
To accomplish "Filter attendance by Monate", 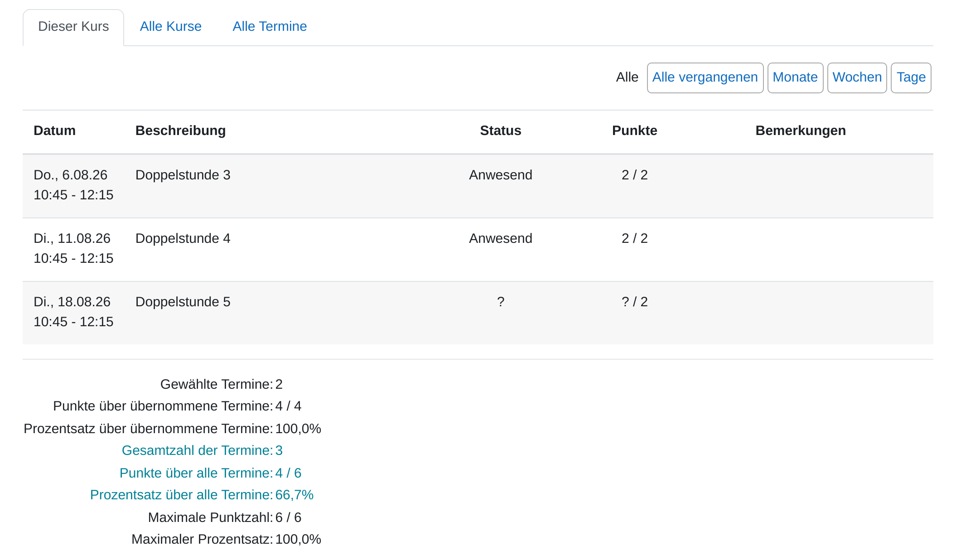I will 795,78.
